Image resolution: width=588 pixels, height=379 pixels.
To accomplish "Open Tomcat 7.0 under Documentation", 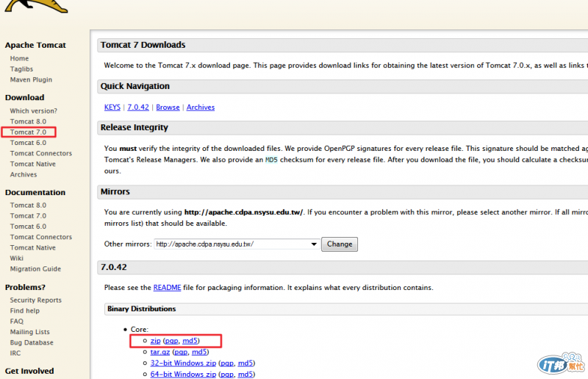I will 28,216.
